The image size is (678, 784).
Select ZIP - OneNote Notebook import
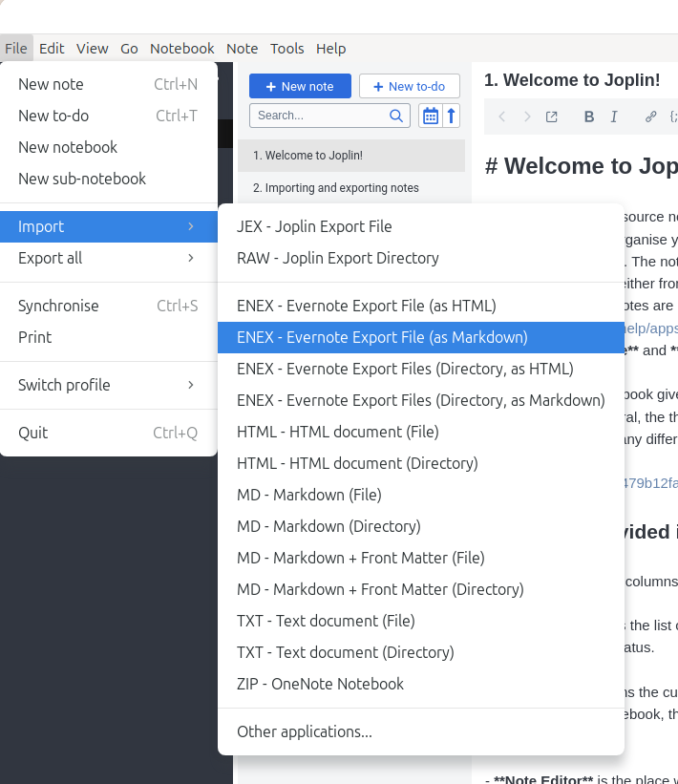coord(320,684)
